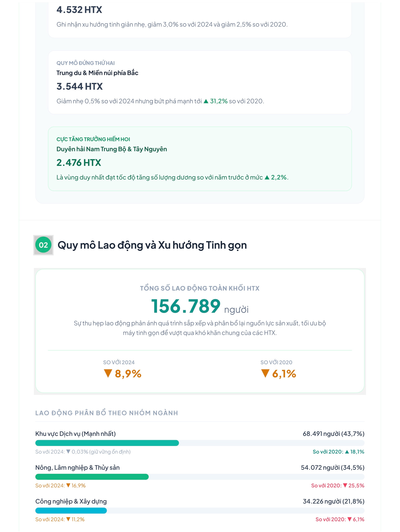Click the Nông, Lâm nghiệp & Thủy sản bar

coord(200,477)
